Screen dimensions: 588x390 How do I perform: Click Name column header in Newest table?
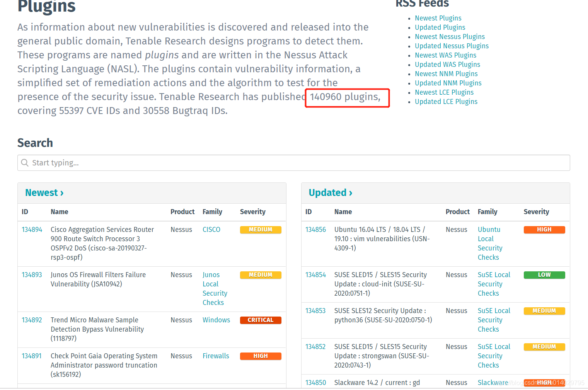pos(59,212)
